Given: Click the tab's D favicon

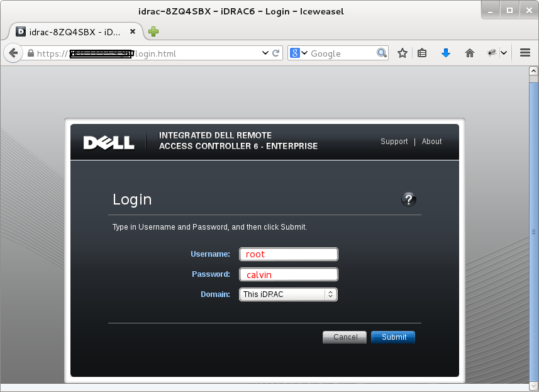Looking at the screenshot, I should coord(21,31).
